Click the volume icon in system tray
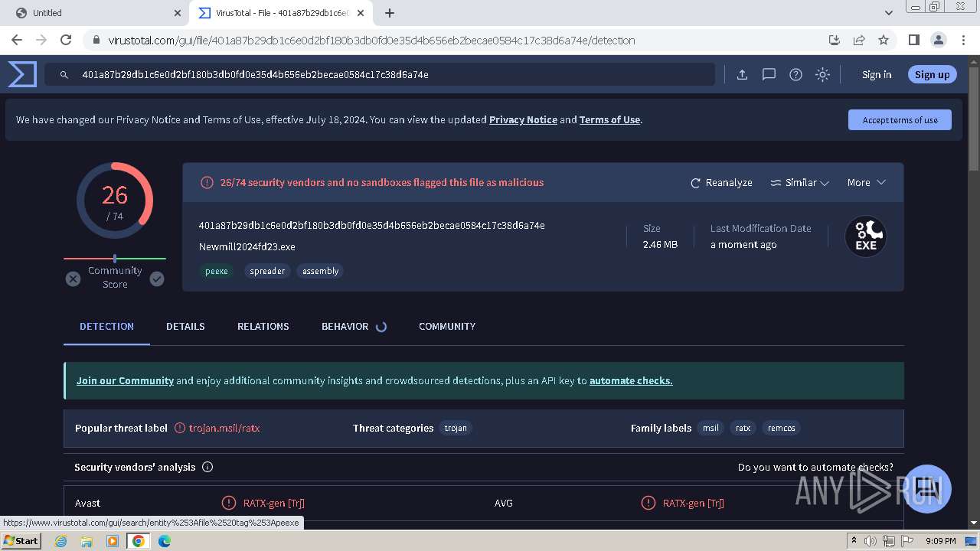Image resolution: width=980 pixels, height=551 pixels. click(871, 541)
